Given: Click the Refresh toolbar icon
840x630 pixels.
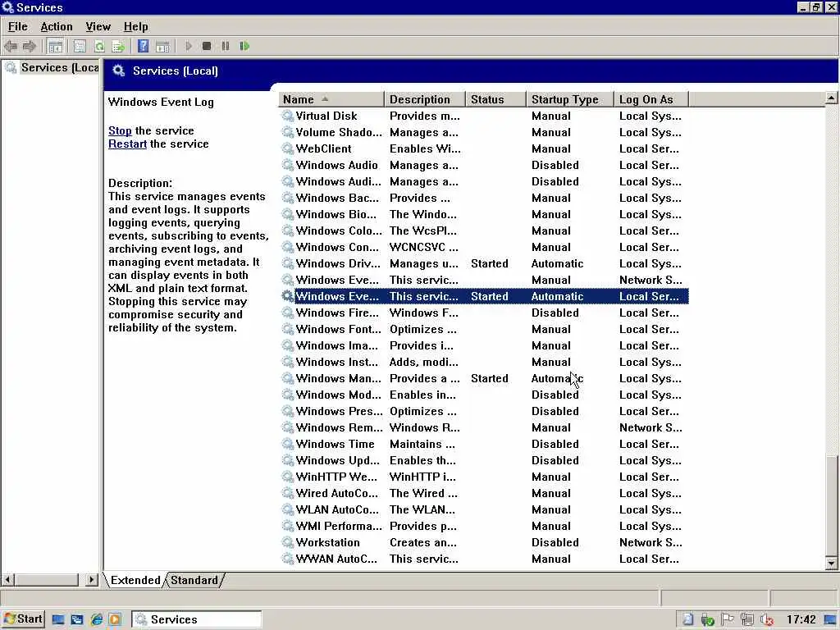Looking at the screenshot, I should click(x=99, y=47).
